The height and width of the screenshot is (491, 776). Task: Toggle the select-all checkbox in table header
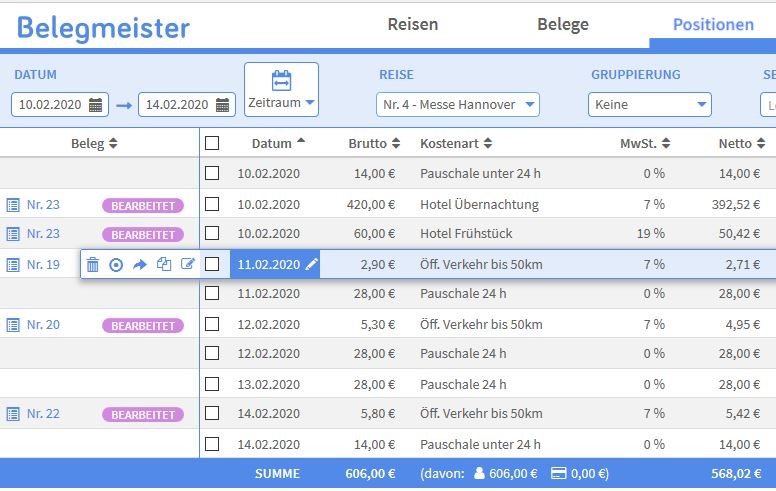(212, 144)
